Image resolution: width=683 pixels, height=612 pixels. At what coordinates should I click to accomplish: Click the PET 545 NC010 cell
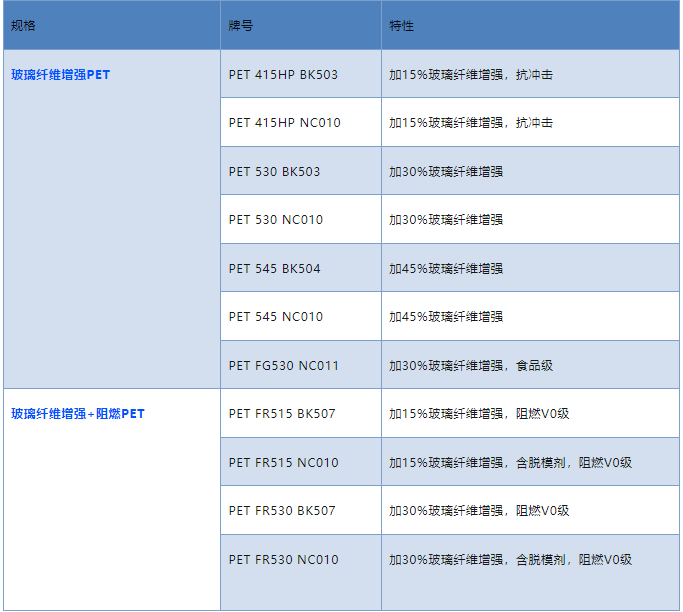(275, 317)
